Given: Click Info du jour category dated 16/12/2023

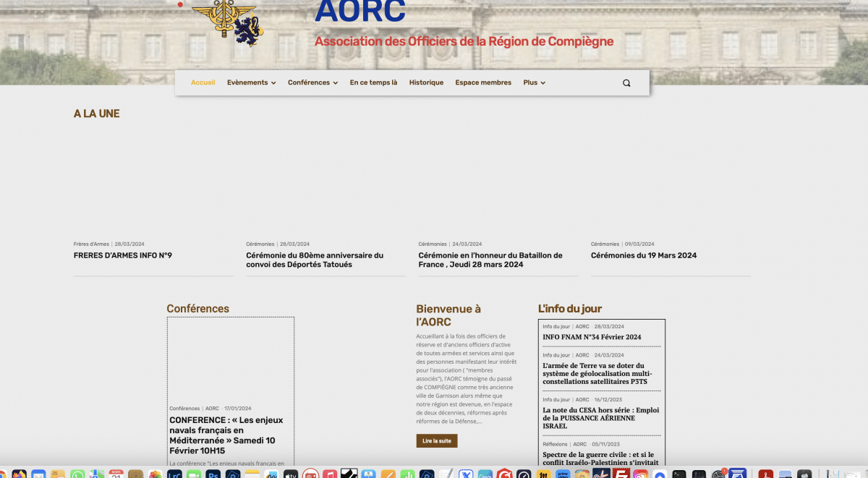Looking at the screenshot, I should point(556,400).
